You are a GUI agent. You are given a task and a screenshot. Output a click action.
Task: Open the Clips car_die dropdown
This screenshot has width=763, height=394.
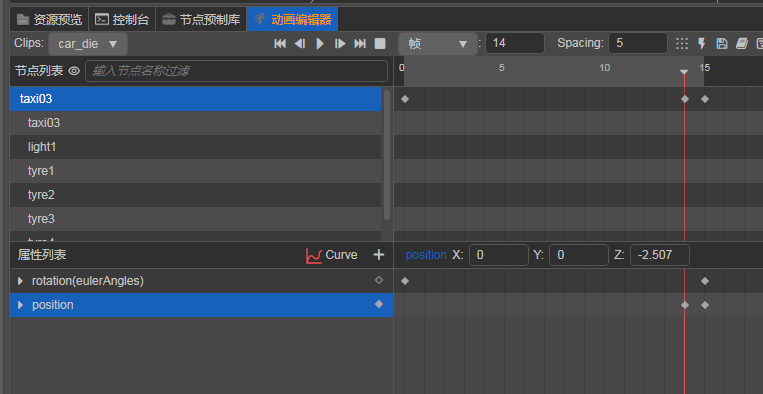tap(88, 44)
